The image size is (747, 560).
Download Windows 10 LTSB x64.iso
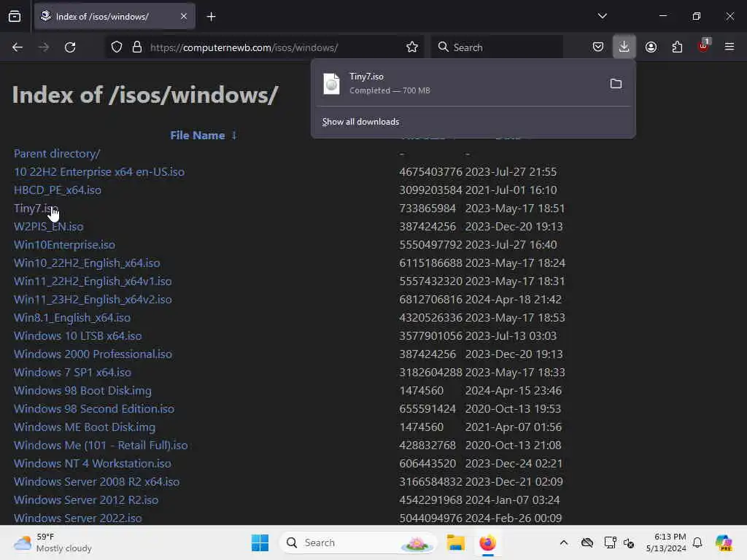pos(77,335)
